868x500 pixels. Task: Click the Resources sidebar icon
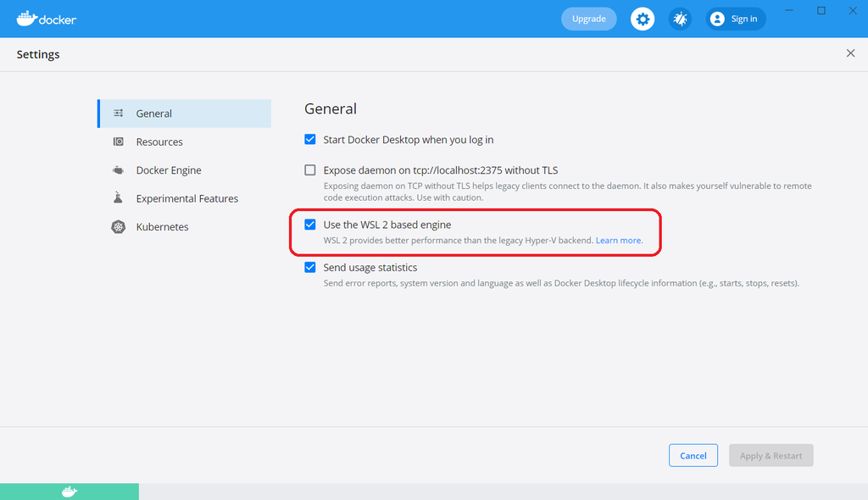click(x=120, y=142)
